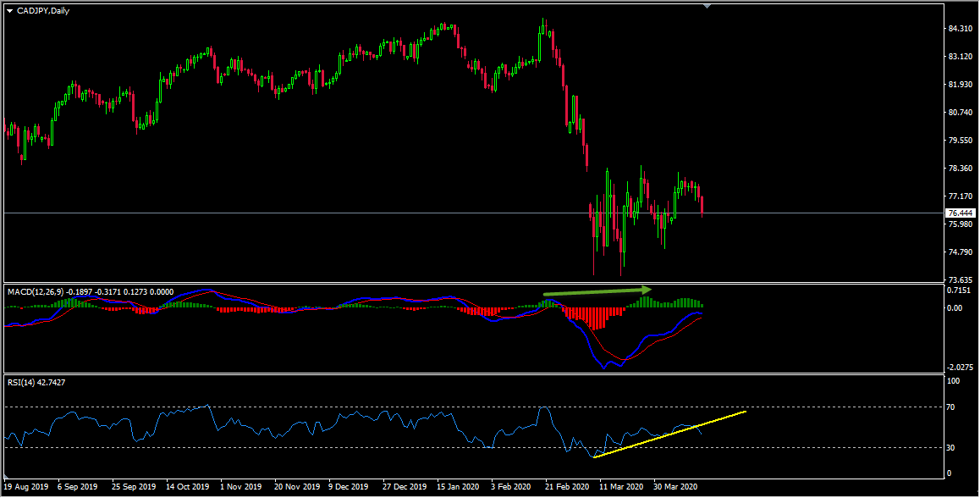Click the 81.930 price axis label

[x=960, y=85]
